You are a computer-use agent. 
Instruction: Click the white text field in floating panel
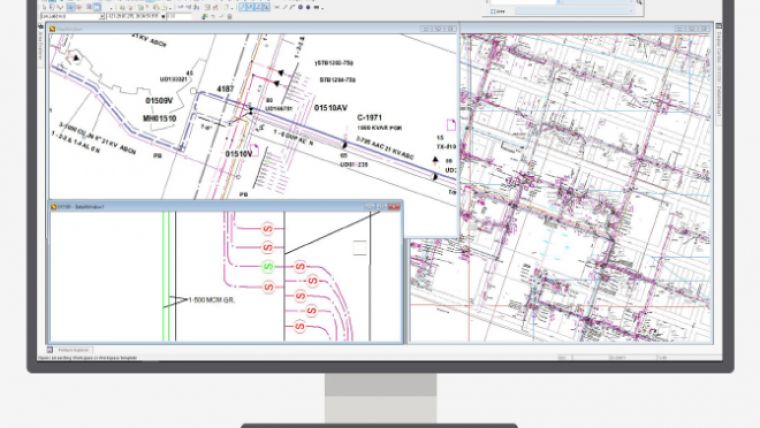tap(522, 2)
